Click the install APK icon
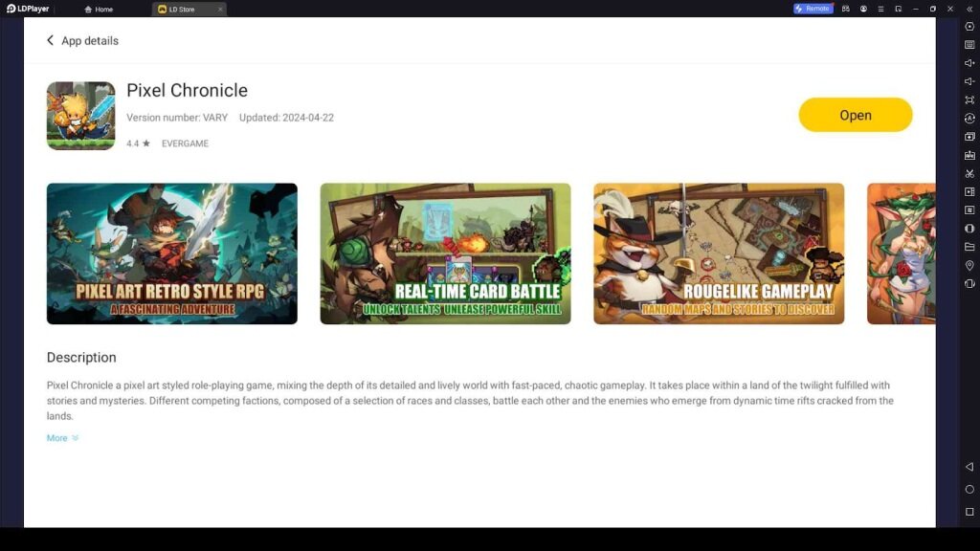The image size is (980, 551). pos(969,155)
